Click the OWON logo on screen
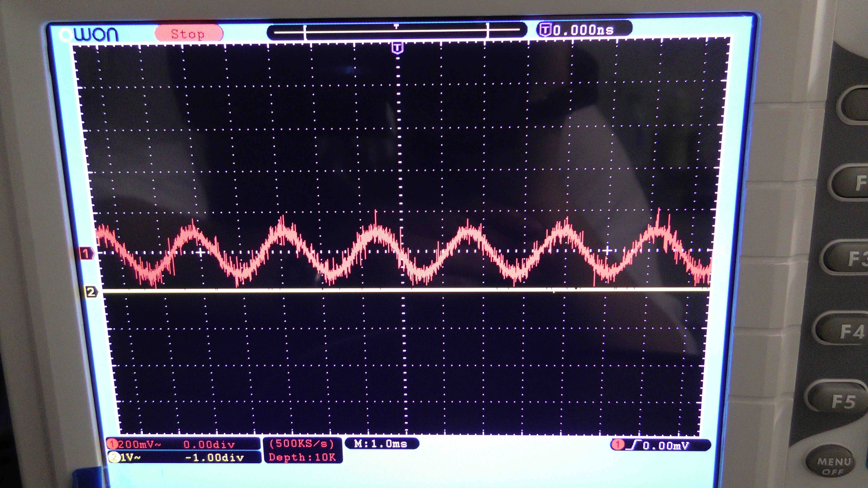 coord(89,34)
